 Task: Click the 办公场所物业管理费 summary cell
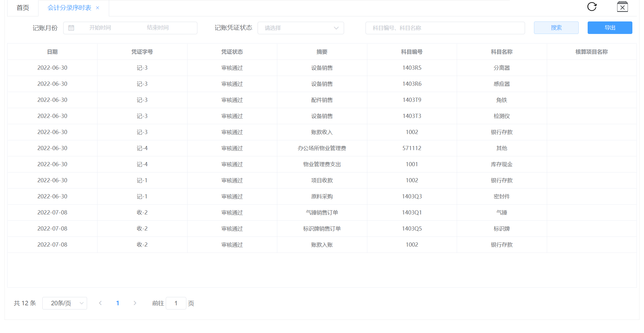[x=322, y=148]
